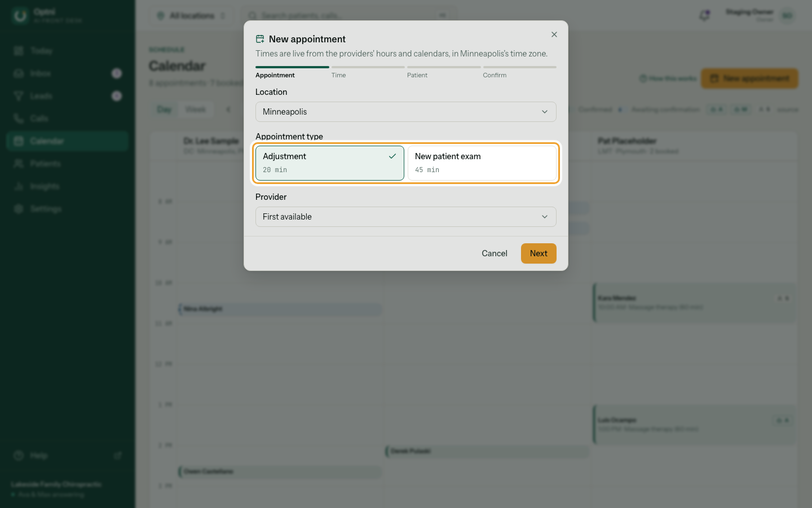Image resolution: width=812 pixels, height=508 pixels.
Task: Cancel the new appointment dialog
Action: (x=495, y=253)
